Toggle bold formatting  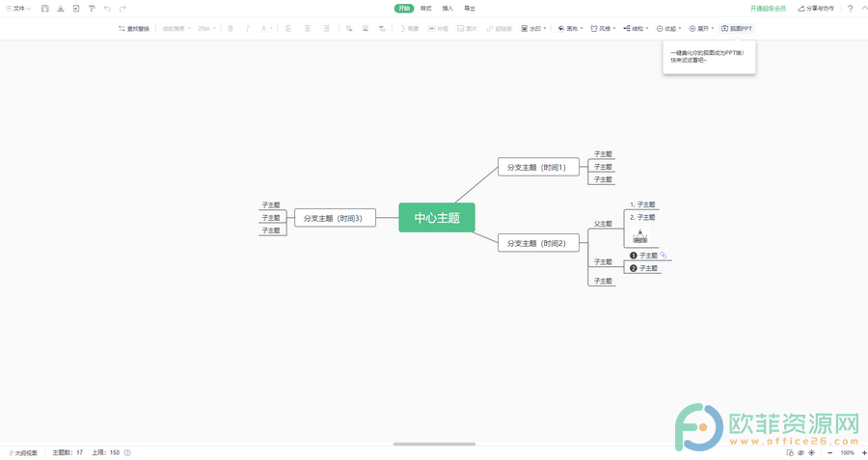[x=231, y=28]
